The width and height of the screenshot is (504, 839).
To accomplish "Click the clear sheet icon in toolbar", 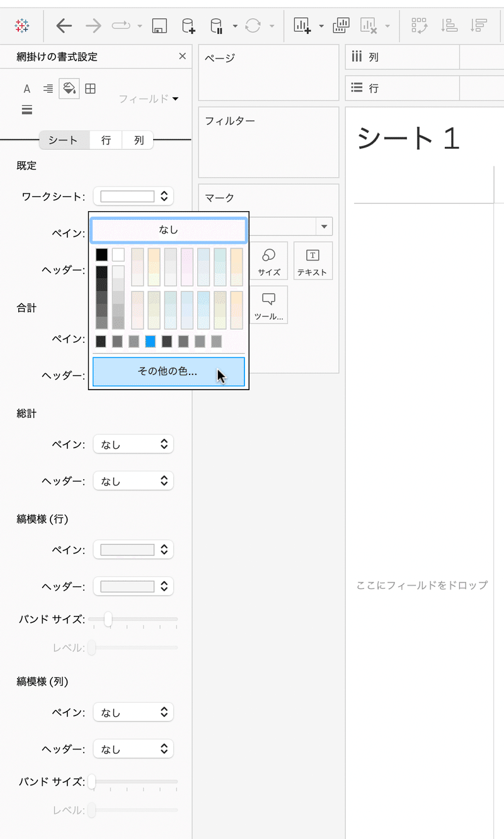I will coord(369,25).
